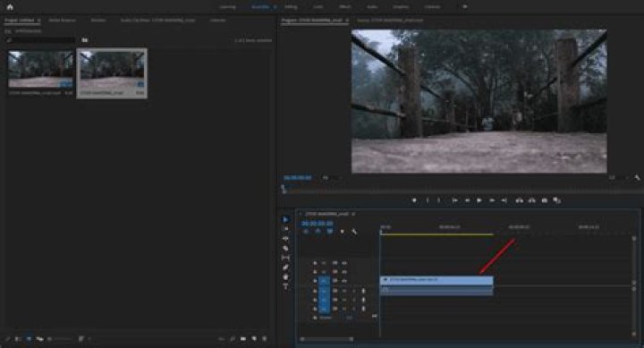Click video clip on V1 track
Screen dimensions: 644x348
coord(436,280)
